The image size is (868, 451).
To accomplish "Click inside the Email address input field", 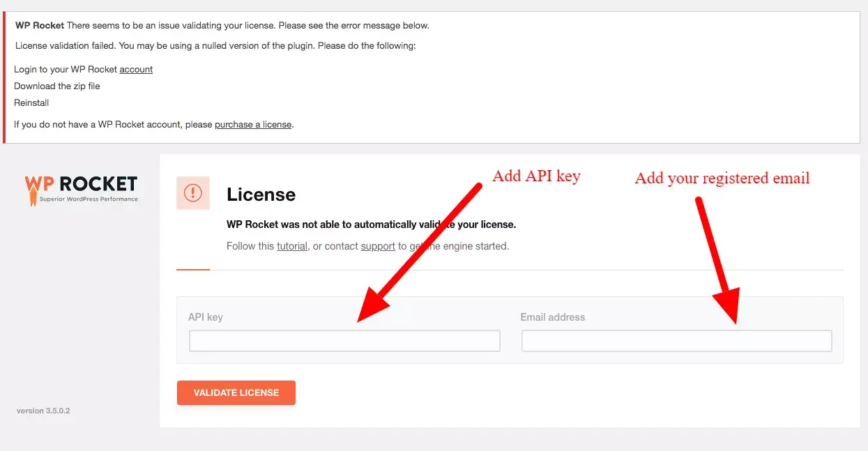I will [676, 340].
